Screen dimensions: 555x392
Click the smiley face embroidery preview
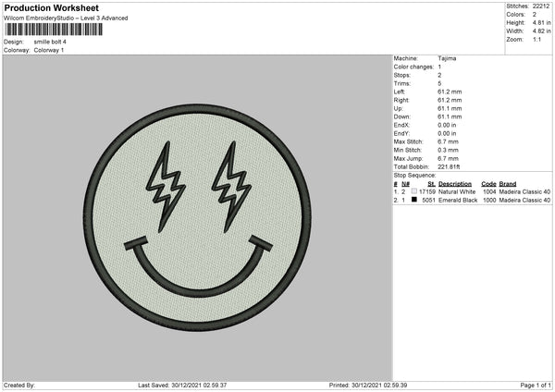click(197, 217)
